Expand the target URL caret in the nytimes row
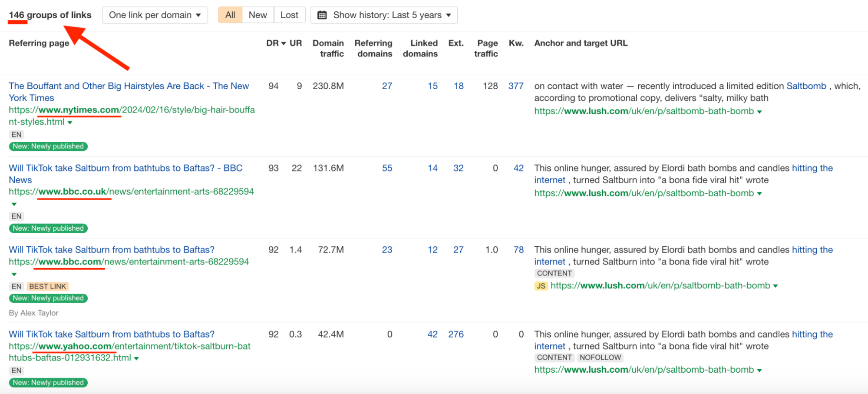This screenshot has width=868, height=394. 759,112
